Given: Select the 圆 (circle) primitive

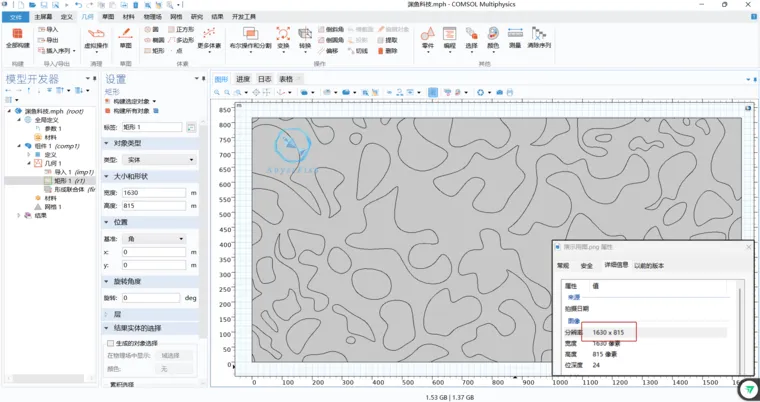Looking at the screenshot, I should click(x=151, y=30).
